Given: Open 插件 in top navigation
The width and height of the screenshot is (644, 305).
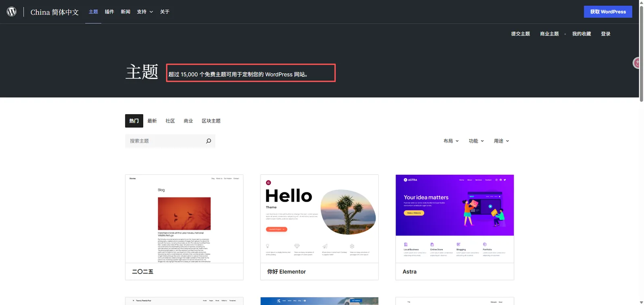Looking at the screenshot, I should pyautogui.click(x=109, y=12).
